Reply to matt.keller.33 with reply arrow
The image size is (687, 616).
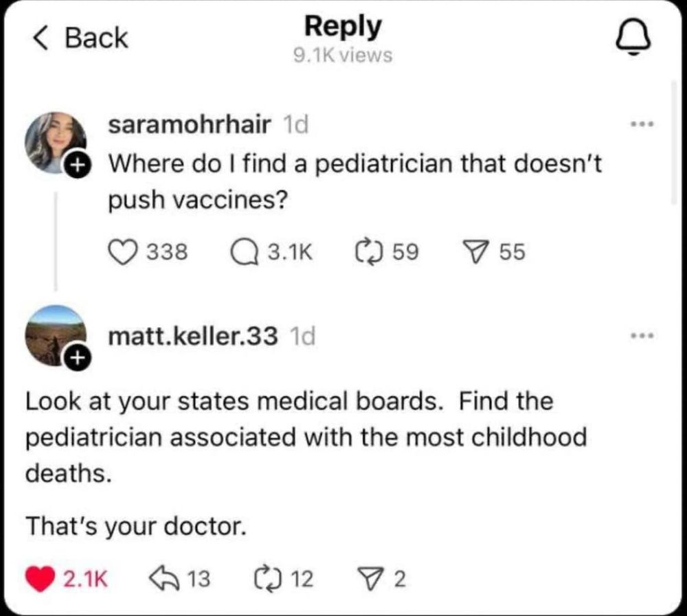tap(164, 578)
